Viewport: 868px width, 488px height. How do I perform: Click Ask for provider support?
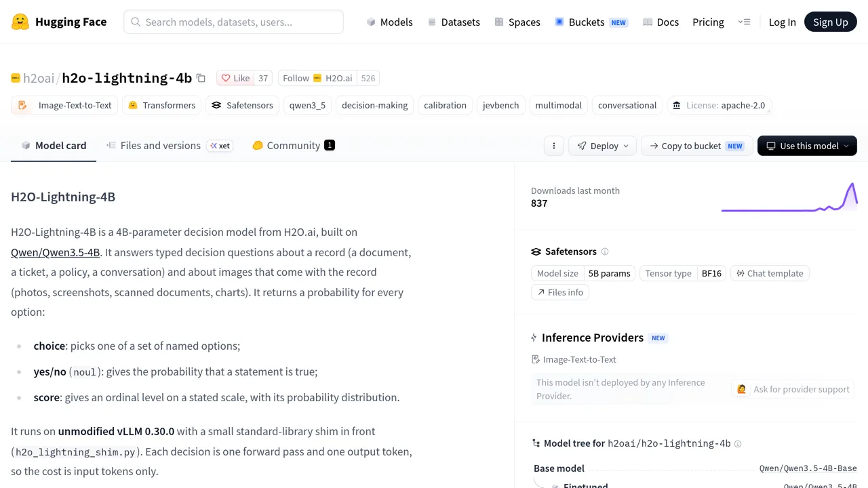pyautogui.click(x=793, y=389)
